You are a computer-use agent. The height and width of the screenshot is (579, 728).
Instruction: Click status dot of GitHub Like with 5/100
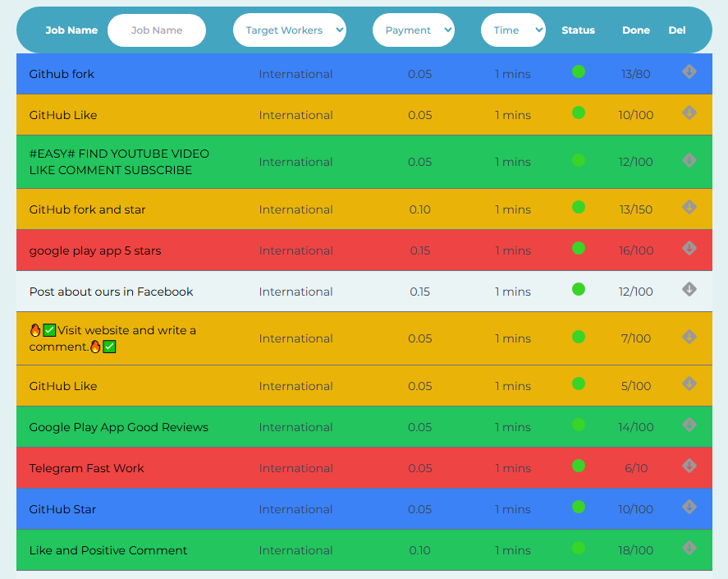tap(578, 384)
